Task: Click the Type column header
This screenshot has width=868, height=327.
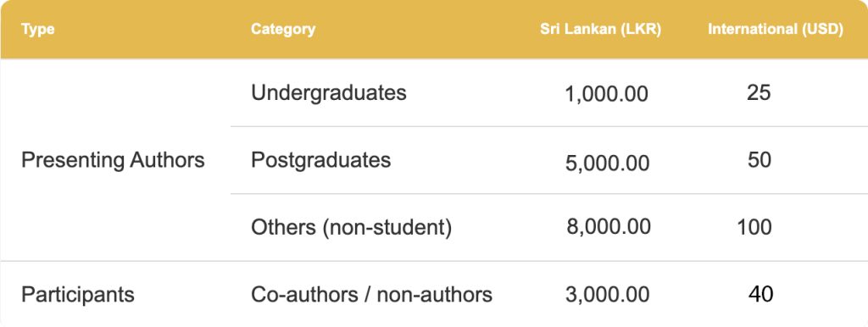Action: coord(37,30)
